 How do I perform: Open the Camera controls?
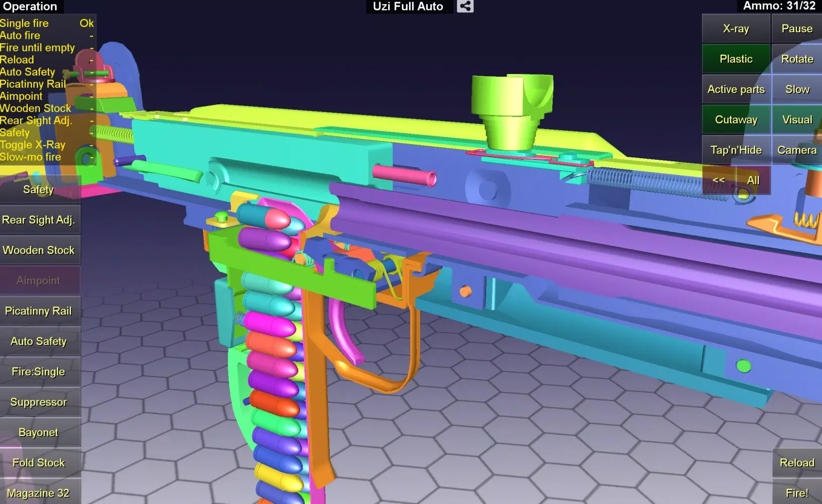[x=796, y=150]
